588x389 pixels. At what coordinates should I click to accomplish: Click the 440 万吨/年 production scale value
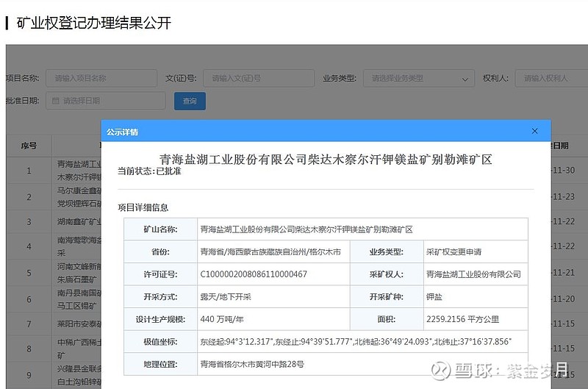(222, 319)
